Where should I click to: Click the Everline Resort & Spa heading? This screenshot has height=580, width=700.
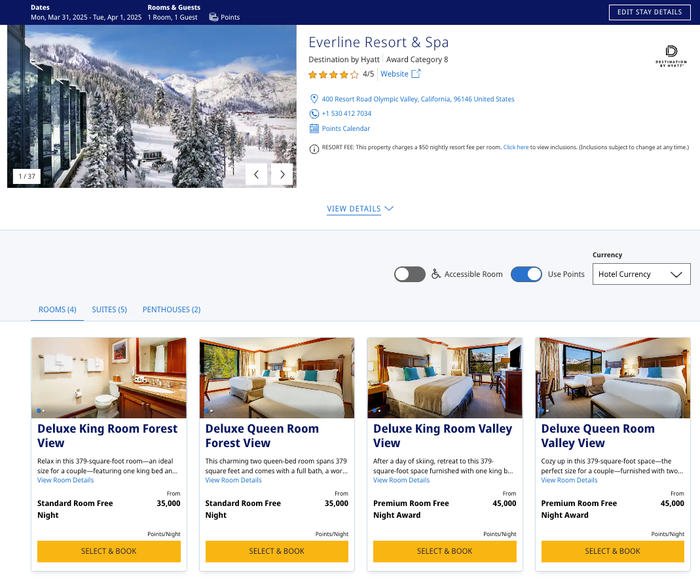pos(379,42)
